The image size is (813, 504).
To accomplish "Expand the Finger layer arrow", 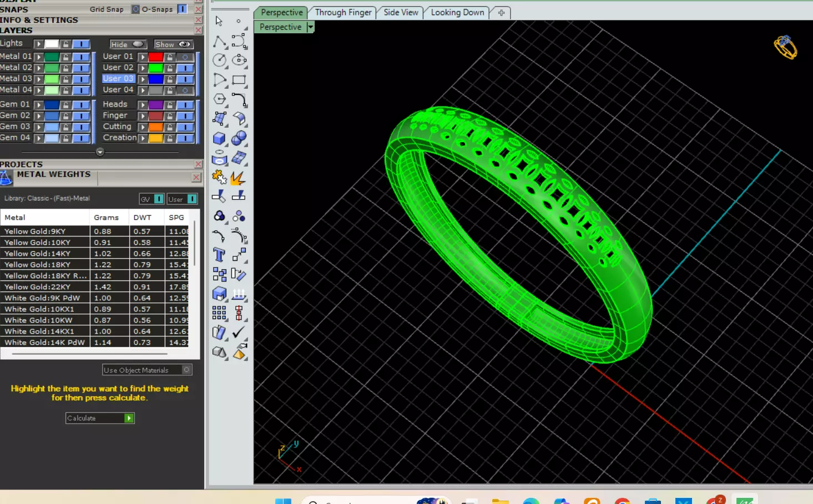I will [143, 116].
